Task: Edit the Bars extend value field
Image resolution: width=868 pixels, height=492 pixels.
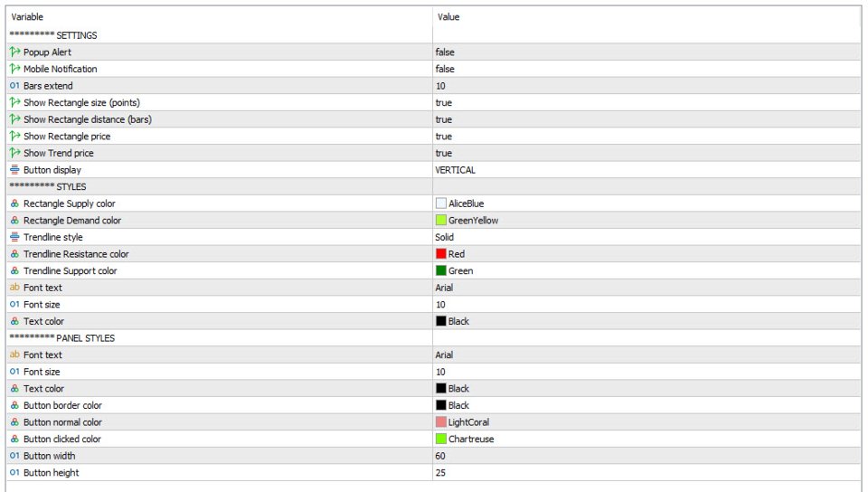Action: tap(441, 86)
